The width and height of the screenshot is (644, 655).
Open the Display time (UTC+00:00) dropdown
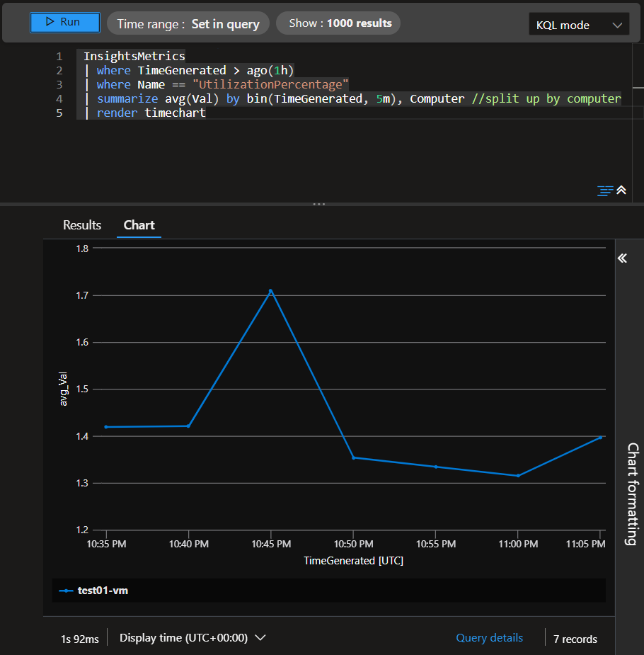[192, 637]
